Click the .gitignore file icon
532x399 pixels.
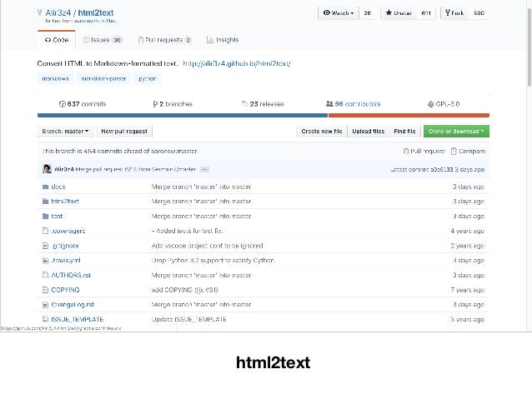coord(45,246)
